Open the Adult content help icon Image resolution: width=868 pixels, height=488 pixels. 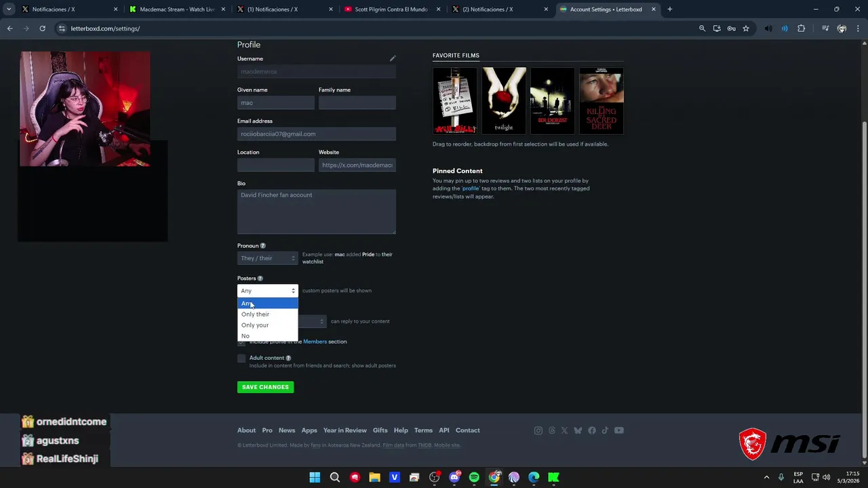288,358
